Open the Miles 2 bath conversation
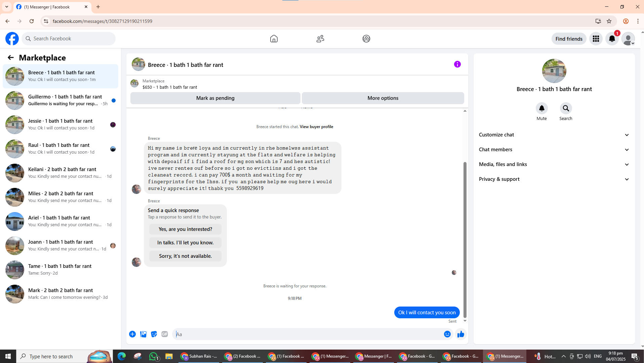644x363 pixels. click(61, 197)
